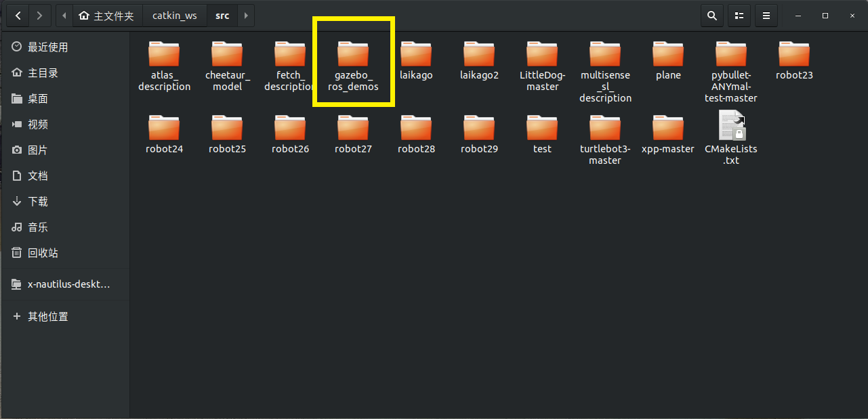Image resolution: width=868 pixels, height=419 pixels.
Task: Select the robot24 folder
Action: pyautogui.click(x=164, y=134)
